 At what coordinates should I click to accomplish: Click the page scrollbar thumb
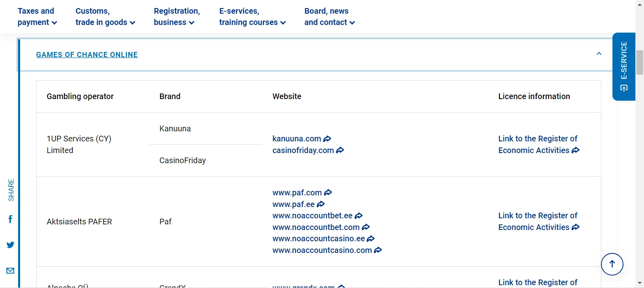tap(640, 62)
